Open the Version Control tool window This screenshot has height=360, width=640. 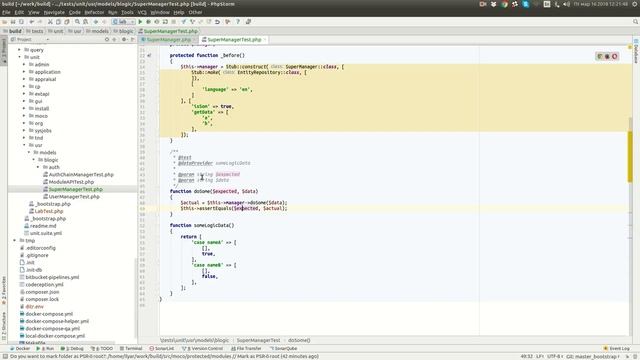[x=202, y=349]
